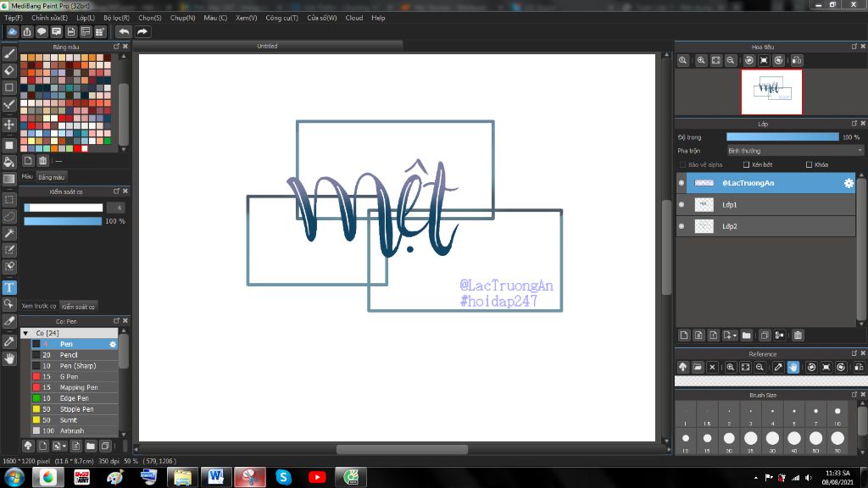Click the cloud save icon in toolbar
868x488 pixels.
[x=12, y=31]
